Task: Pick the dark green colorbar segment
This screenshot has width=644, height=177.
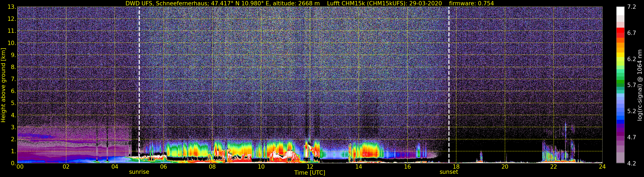Action: [x=620, y=85]
